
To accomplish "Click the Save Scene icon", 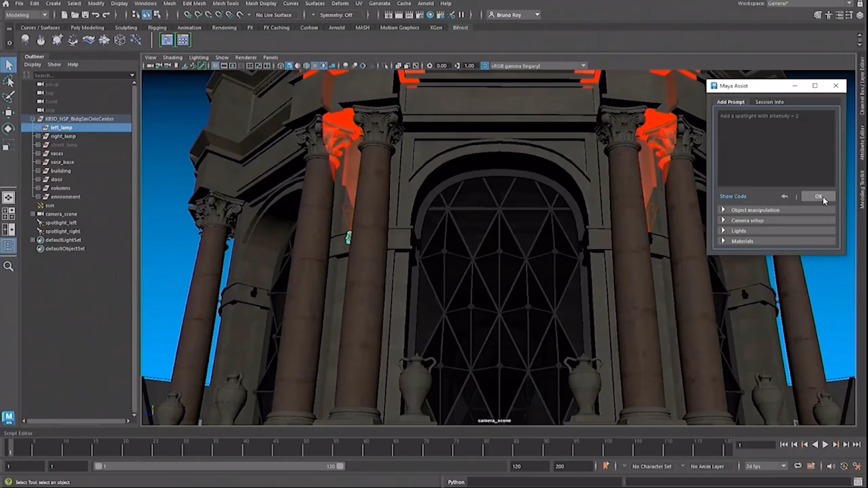I will tap(85, 15).
